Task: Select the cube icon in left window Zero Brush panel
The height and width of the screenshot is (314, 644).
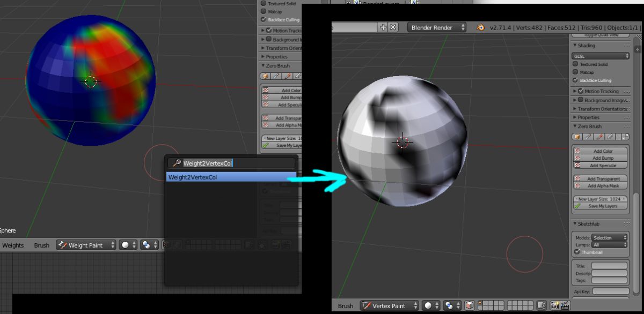Action: tap(266, 77)
